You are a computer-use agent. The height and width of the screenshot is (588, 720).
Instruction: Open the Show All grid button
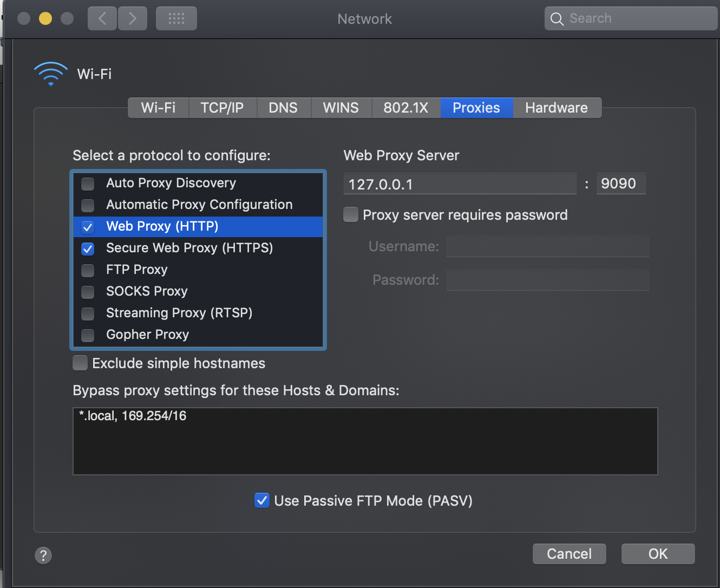point(176,19)
